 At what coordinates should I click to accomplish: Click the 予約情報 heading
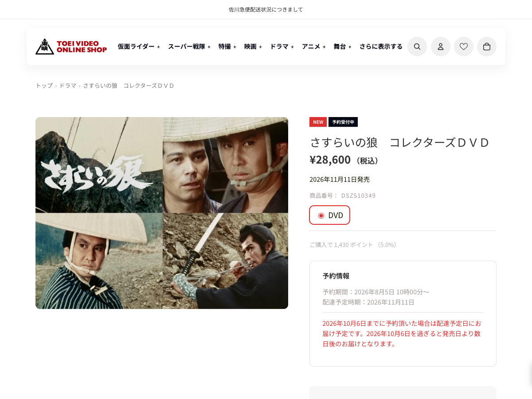[x=336, y=276]
